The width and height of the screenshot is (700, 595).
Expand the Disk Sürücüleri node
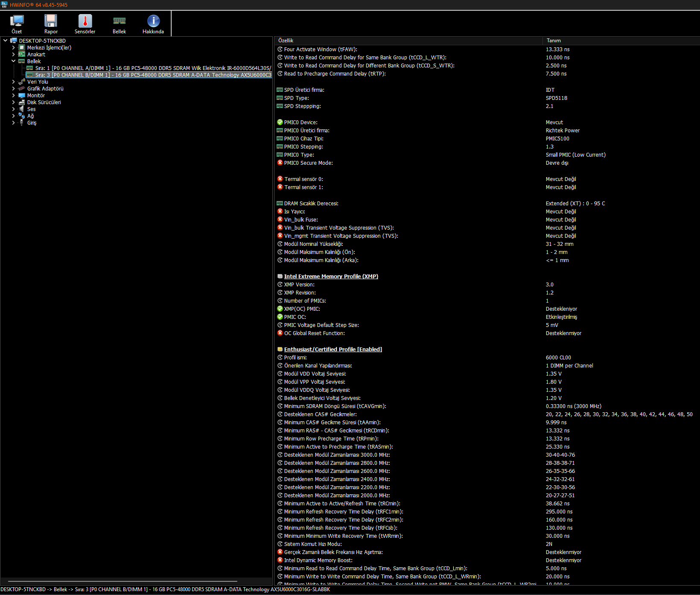click(x=13, y=102)
